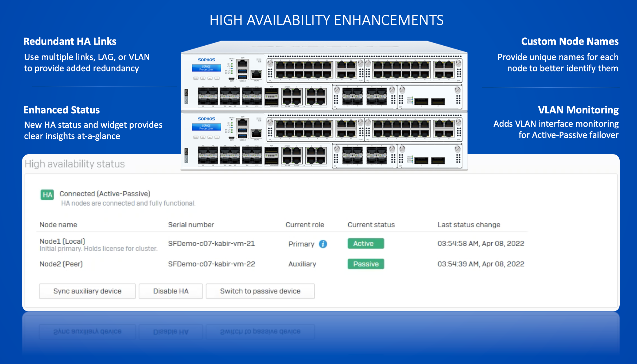This screenshot has width=637, height=364.
Task: Click serial number SFDemo-c07-kabir-vm-22
Action: pyautogui.click(x=211, y=264)
